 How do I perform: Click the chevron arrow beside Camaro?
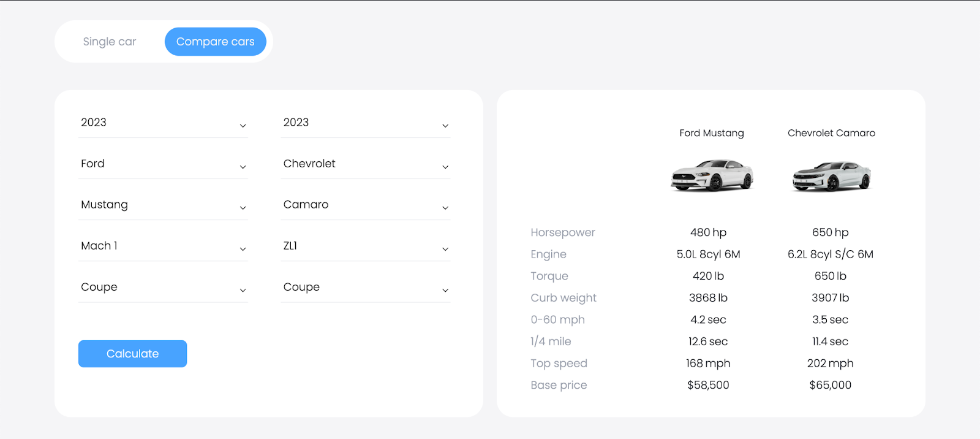click(445, 208)
